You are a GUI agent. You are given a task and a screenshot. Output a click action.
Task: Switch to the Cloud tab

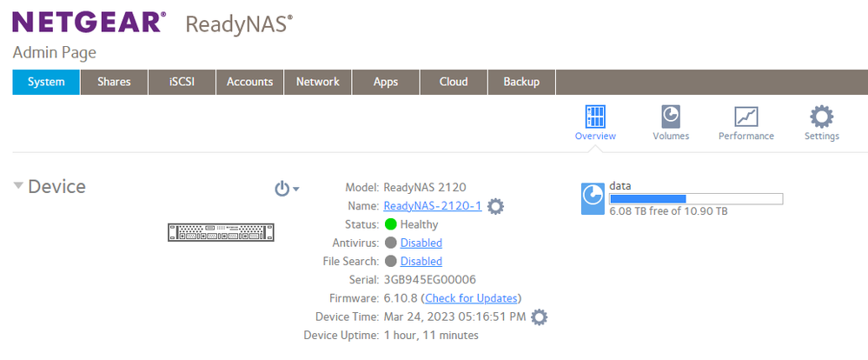click(454, 82)
